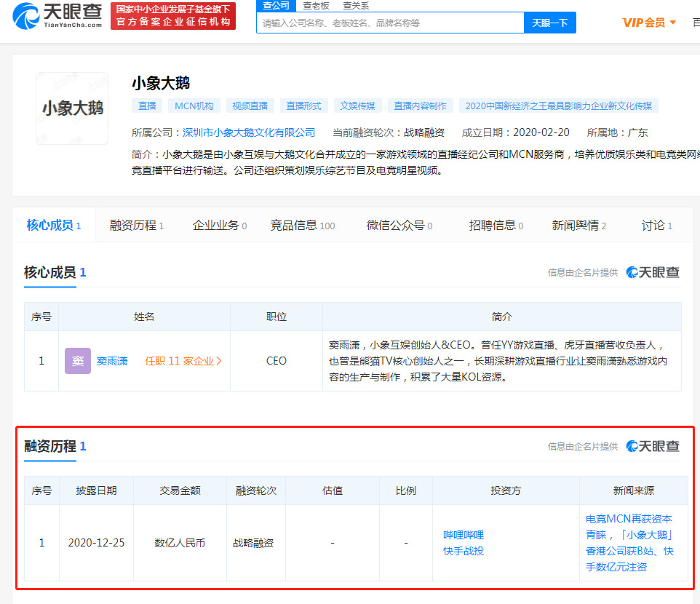This screenshot has width=700, height=604.
Task: Open the 快手战投 investor link
Action: pyautogui.click(x=464, y=551)
